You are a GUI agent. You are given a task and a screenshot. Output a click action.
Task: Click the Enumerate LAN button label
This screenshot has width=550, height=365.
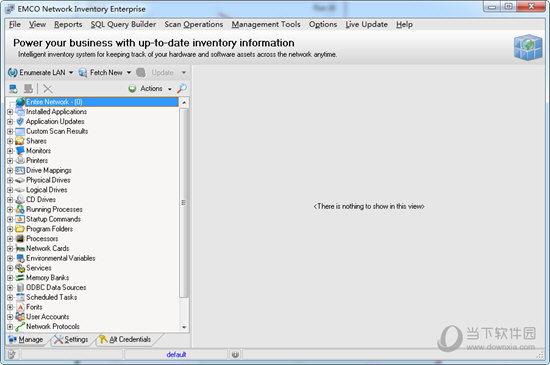tap(42, 73)
